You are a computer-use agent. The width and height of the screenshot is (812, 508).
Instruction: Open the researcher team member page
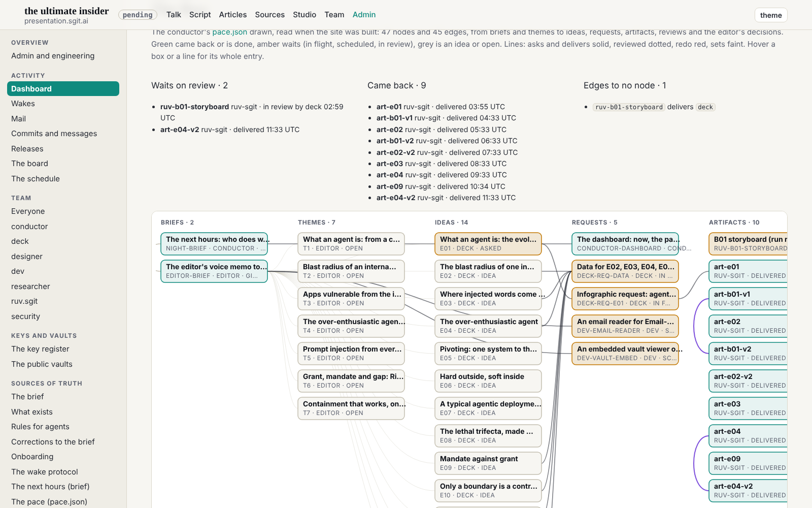63,287
